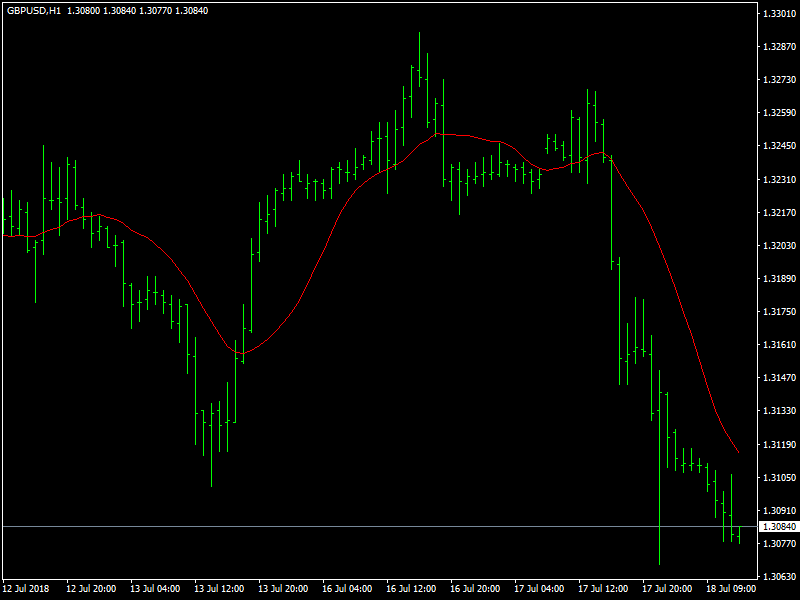Click the 1.30910 price level label
The height and width of the screenshot is (600, 800).
point(779,511)
